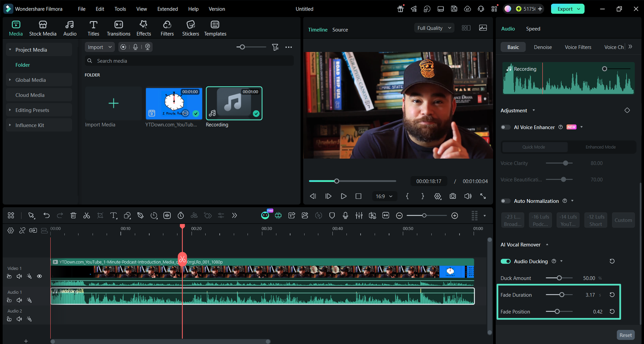Viewport: 644px width, 344px height.
Task: Open the filter funnel in media panel
Action: click(x=275, y=47)
